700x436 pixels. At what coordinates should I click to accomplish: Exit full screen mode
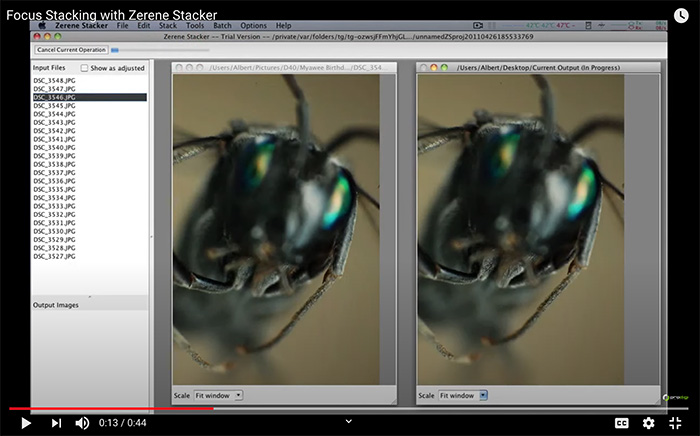point(677,423)
